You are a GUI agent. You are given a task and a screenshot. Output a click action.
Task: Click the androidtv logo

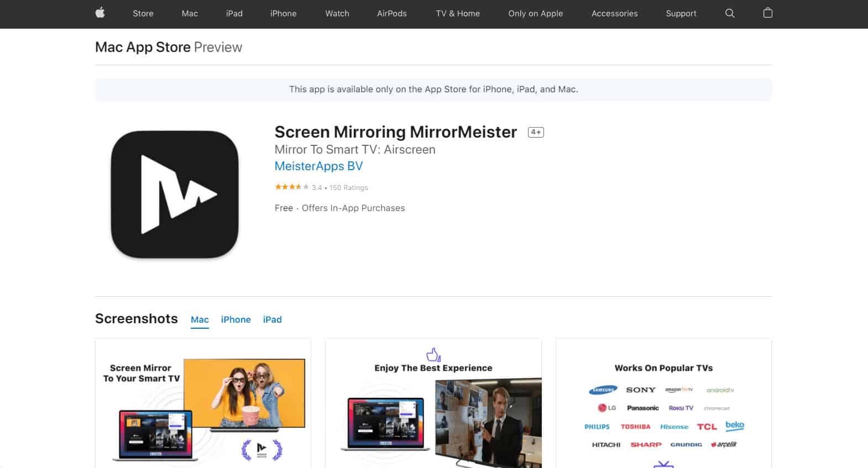click(x=720, y=390)
